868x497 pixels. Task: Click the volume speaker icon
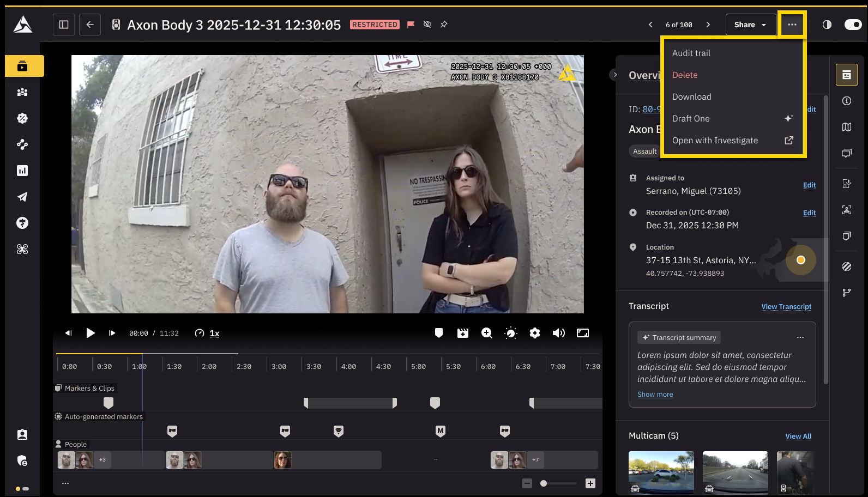click(558, 333)
